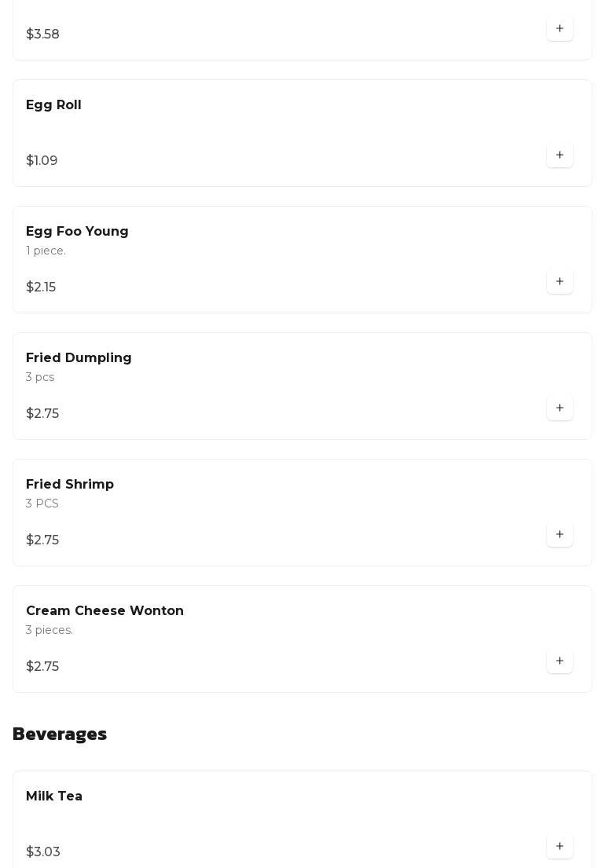Open the Cream Cheese Wonton item title

[104, 610]
